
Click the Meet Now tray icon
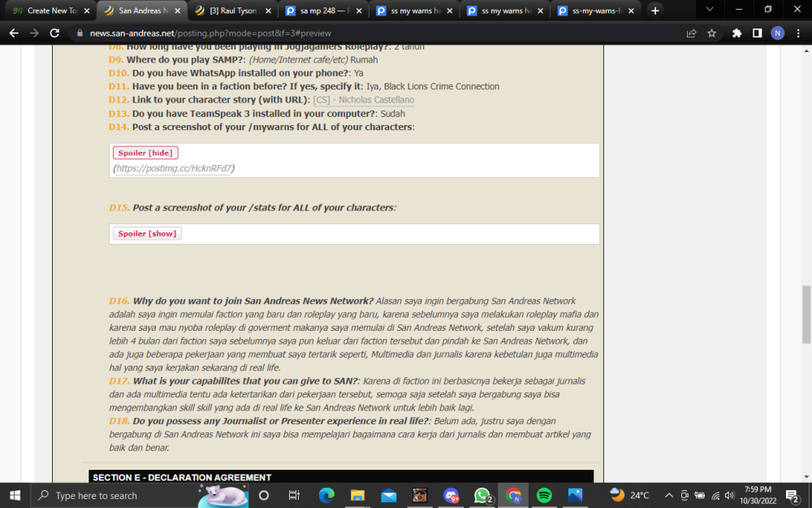coord(684,496)
